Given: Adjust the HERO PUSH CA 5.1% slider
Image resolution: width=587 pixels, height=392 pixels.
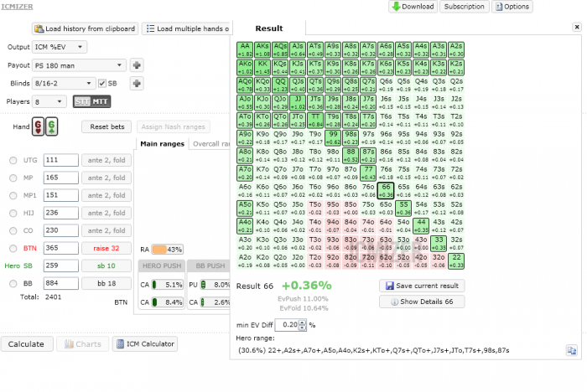Looking at the screenshot, I should (168, 285).
